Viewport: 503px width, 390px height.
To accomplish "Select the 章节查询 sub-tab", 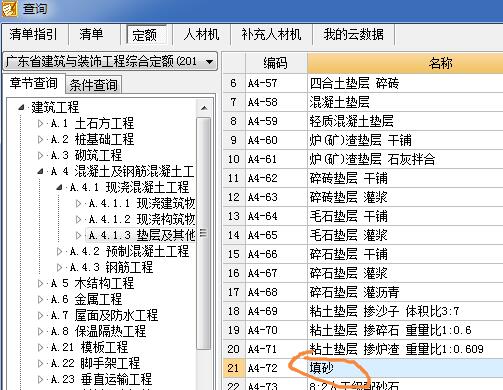I will click(x=34, y=83).
